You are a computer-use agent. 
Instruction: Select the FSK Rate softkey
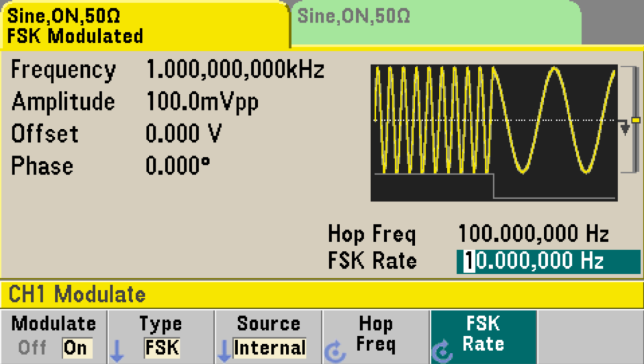point(484,337)
